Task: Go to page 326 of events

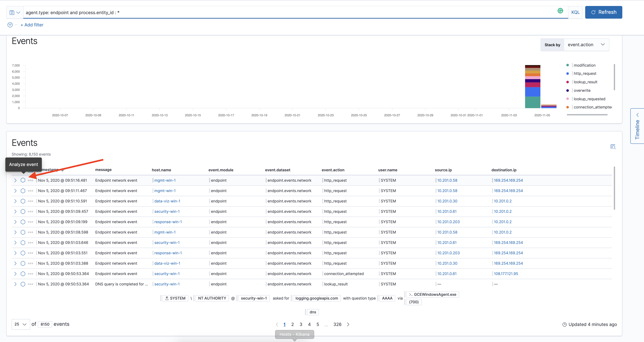Action: tap(337, 324)
